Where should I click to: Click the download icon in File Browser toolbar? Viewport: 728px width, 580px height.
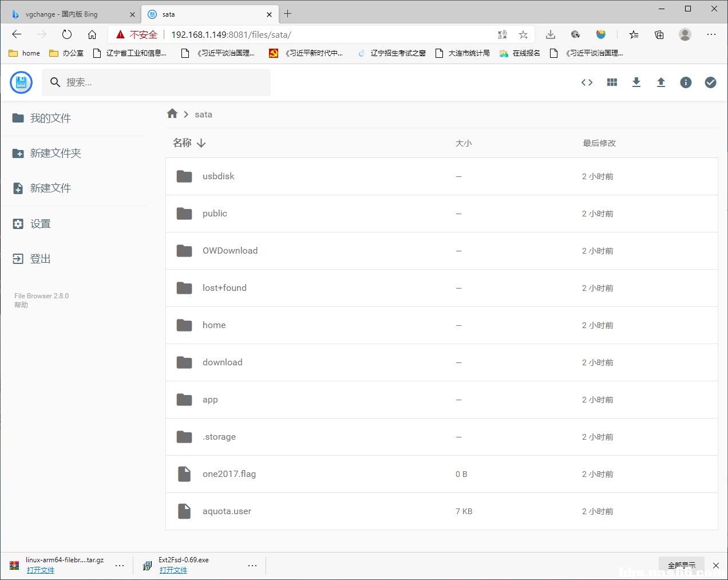point(636,82)
